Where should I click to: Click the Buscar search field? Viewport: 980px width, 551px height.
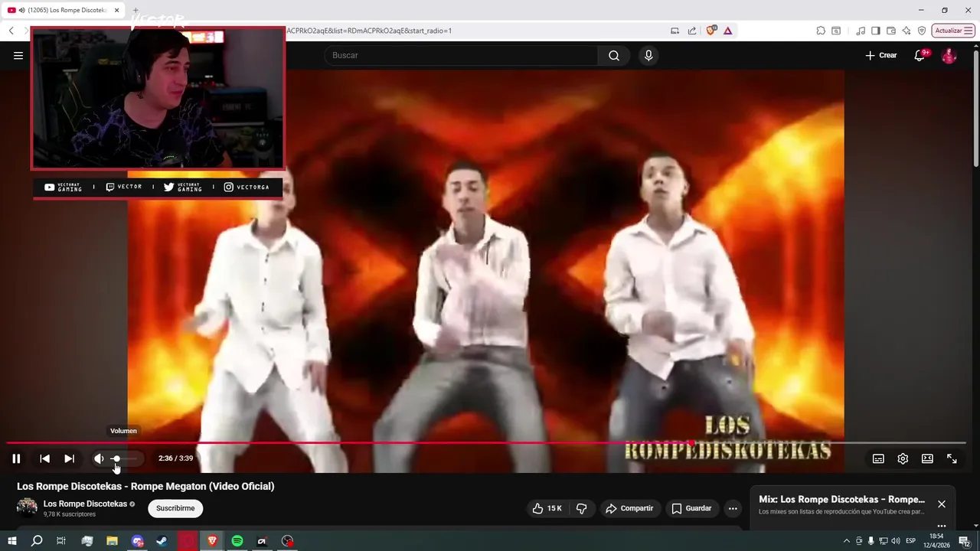click(461, 55)
